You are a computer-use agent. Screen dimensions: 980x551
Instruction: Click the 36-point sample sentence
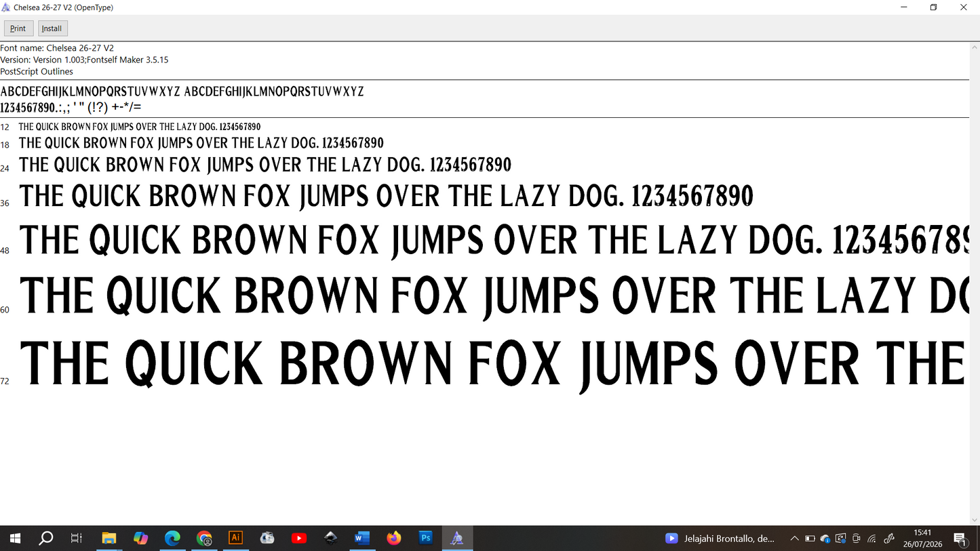(387, 197)
